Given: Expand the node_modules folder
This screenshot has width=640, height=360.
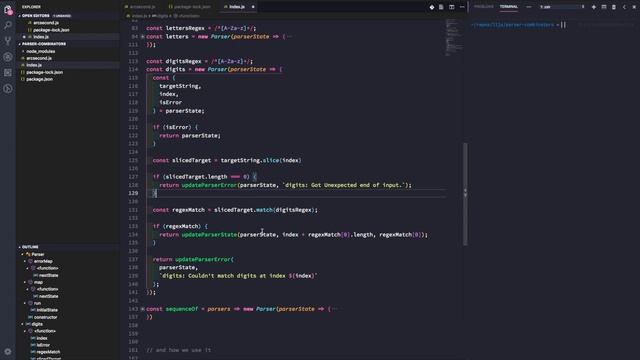Looking at the screenshot, I should pyautogui.click(x=40, y=51).
